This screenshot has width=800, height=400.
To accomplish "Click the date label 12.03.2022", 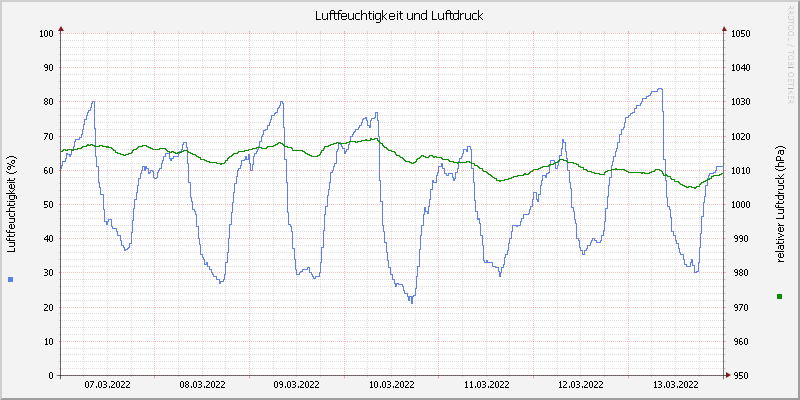I will point(581,384).
